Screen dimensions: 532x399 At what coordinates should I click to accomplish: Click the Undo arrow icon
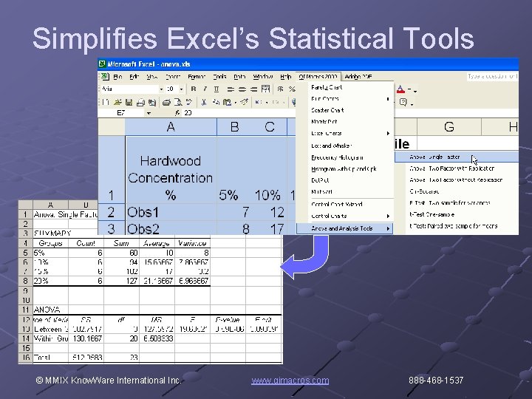coord(259,102)
